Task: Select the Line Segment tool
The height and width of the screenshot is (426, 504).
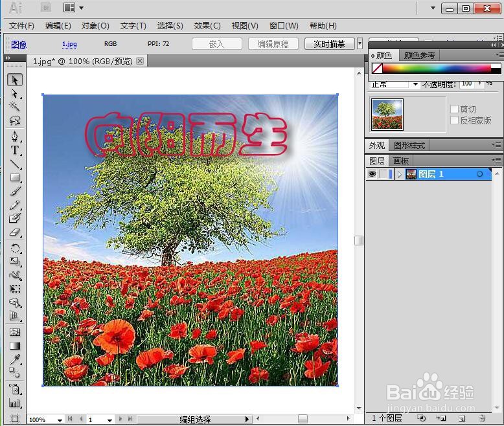Action: (15, 164)
